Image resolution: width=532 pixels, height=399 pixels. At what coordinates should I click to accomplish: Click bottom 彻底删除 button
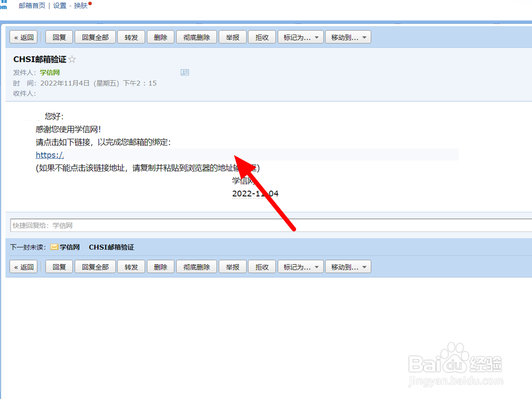pyautogui.click(x=196, y=267)
